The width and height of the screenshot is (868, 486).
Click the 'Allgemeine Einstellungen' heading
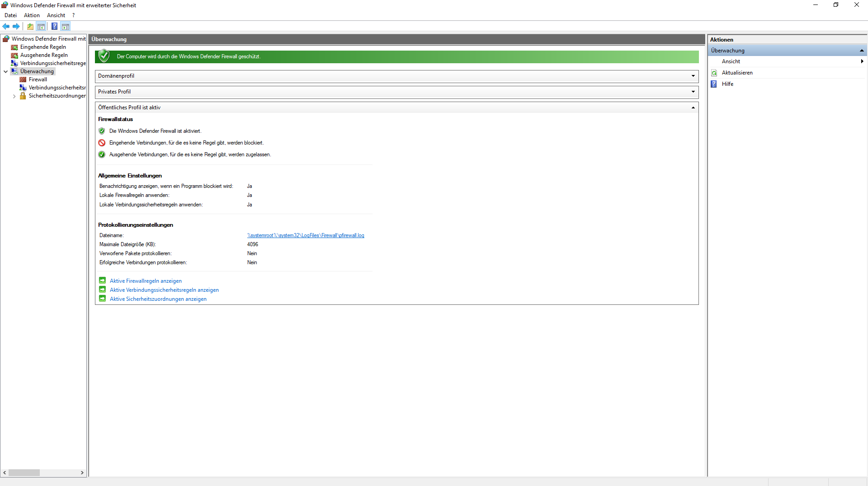point(130,176)
